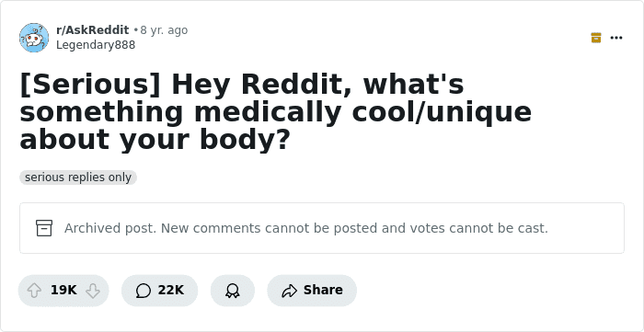Open the three-dot overflow menu
Image resolution: width=644 pixels, height=332 pixels.
click(x=616, y=38)
